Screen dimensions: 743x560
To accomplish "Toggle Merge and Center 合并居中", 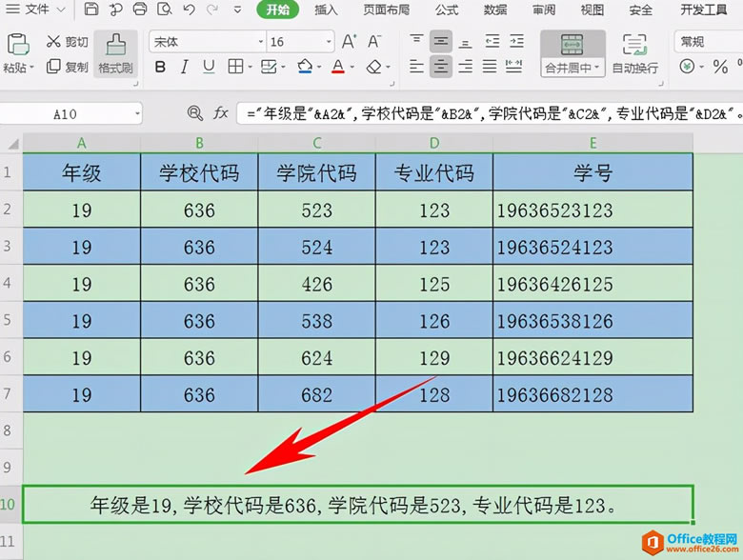I will (572, 53).
